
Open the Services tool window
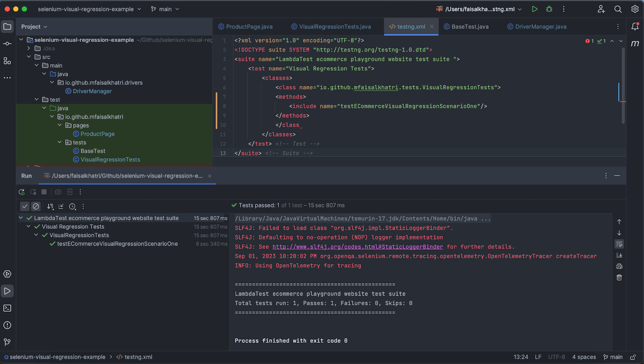click(7, 274)
